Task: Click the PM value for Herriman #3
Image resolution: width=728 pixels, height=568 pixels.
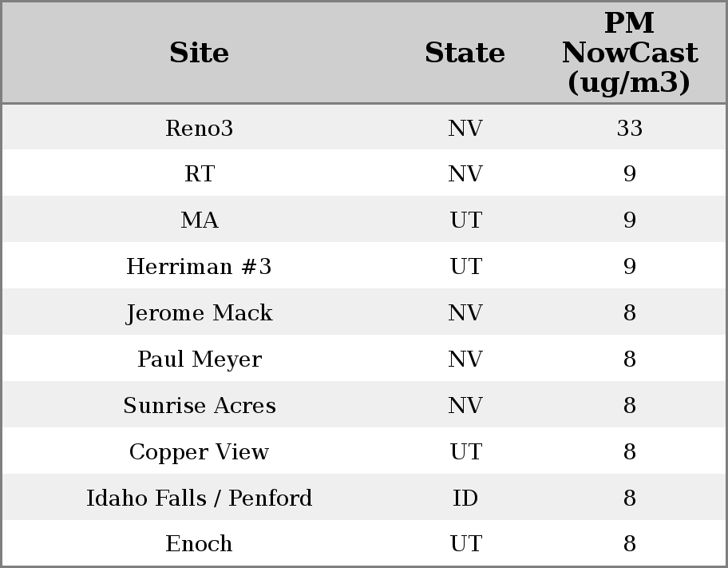Action: 629,266
